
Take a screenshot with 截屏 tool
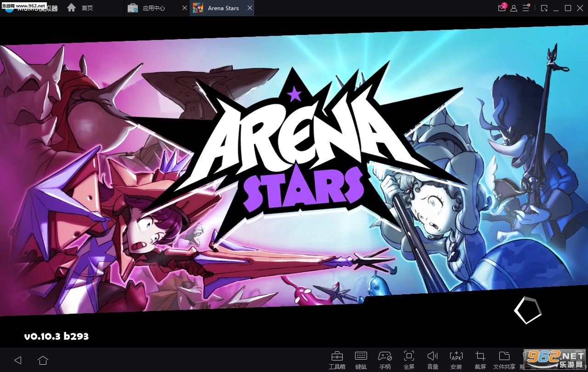tap(481, 359)
